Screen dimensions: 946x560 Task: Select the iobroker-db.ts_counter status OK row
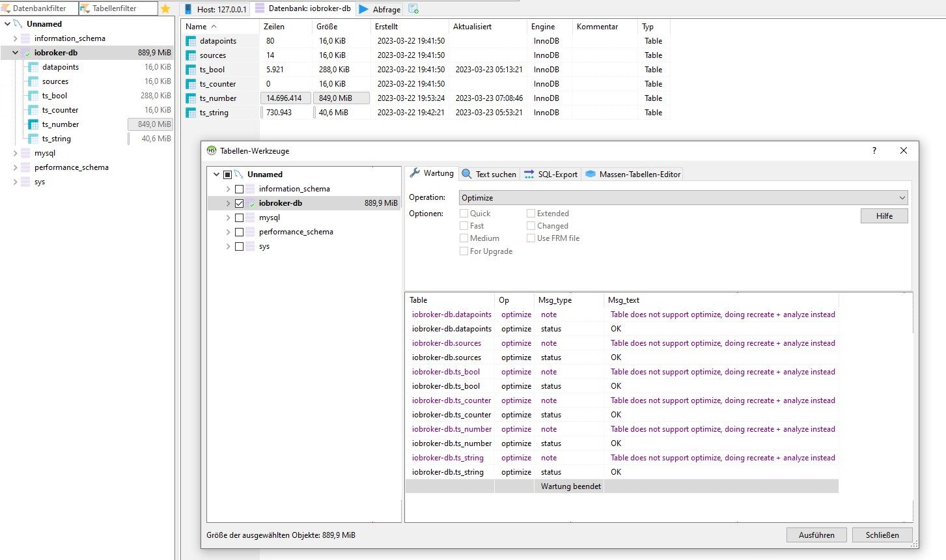622,415
